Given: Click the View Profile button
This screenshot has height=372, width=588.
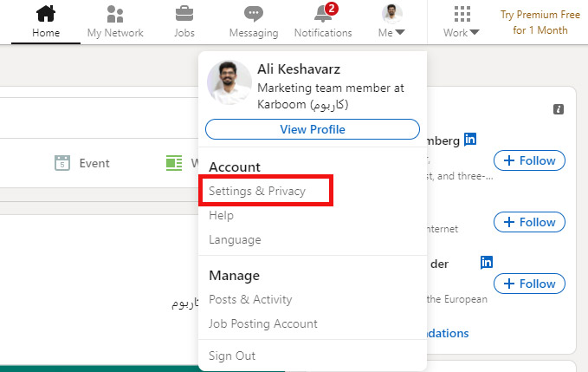Looking at the screenshot, I should 313,129.
